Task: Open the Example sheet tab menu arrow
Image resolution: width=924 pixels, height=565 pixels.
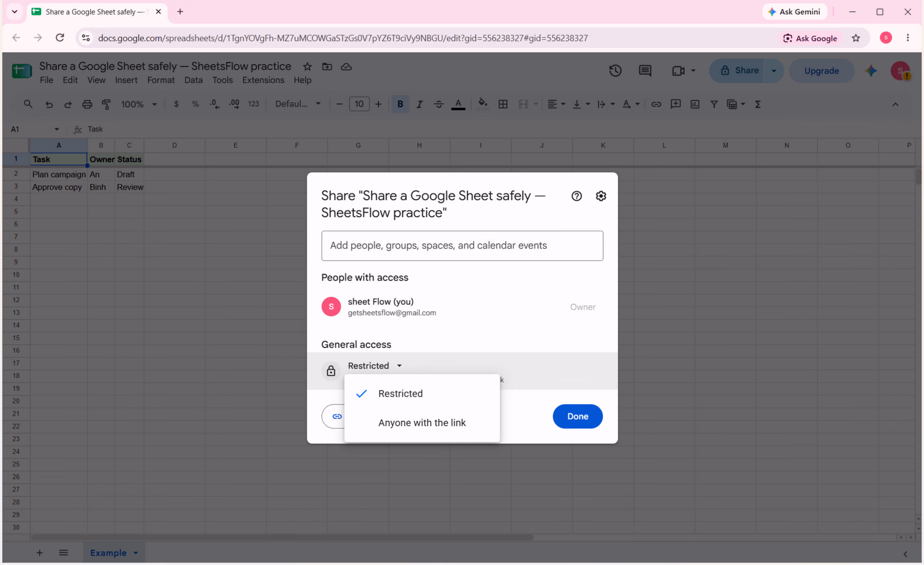Action: pos(136,553)
